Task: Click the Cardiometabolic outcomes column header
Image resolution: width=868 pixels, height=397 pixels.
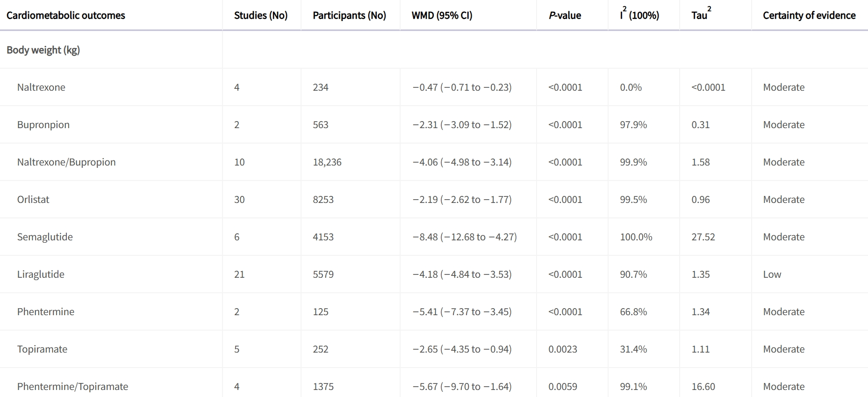Action: pyautogui.click(x=66, y=15)
